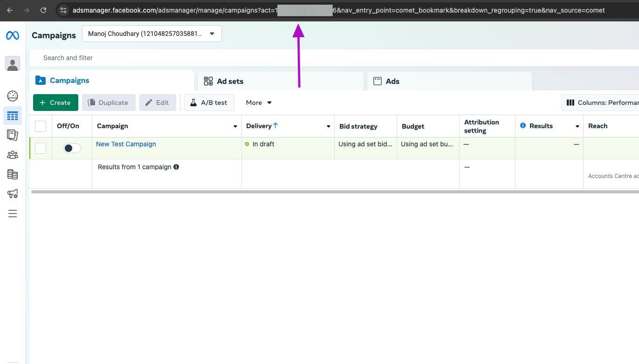
Task: Open the Delivery column dropdown arrow
Action: 328,126
